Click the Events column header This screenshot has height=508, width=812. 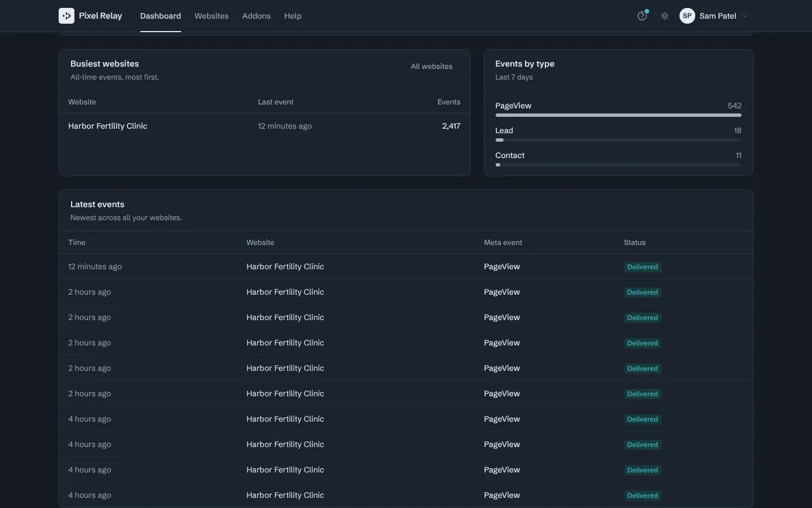pos(449,102)
